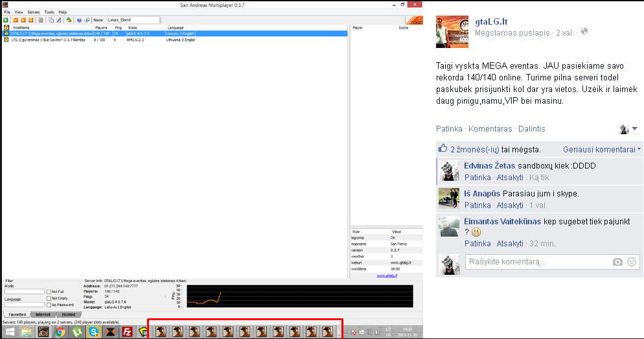Click the Server Properties edit-pencil icon
Screen dimensions: 644x339
pos(59,20)
